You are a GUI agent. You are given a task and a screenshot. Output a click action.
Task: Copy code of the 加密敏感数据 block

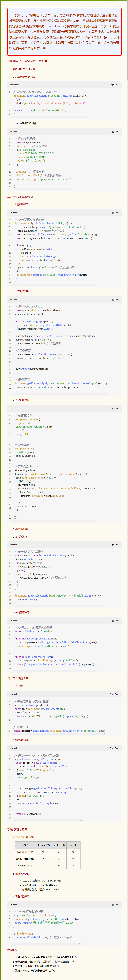[114, 748]
